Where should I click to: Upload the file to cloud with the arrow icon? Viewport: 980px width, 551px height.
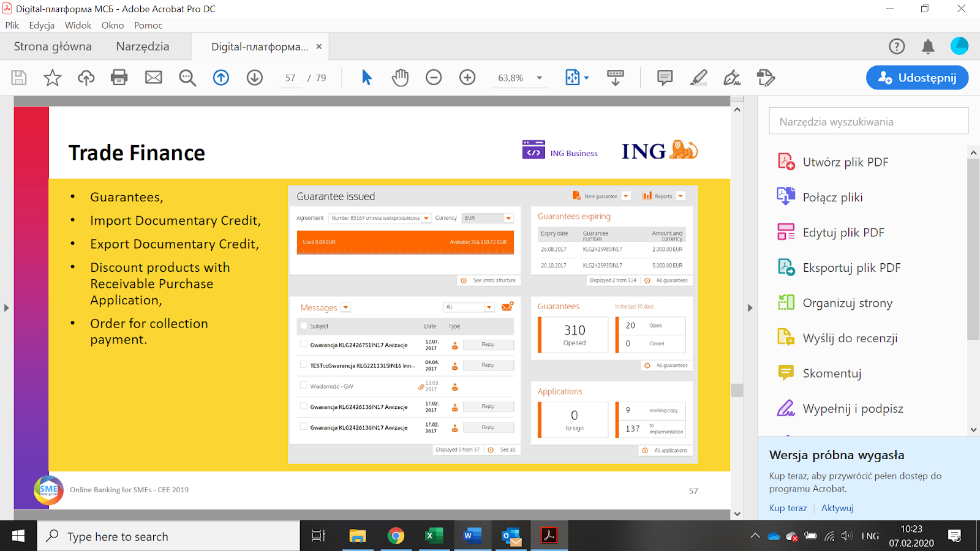(x=86, y=78)
